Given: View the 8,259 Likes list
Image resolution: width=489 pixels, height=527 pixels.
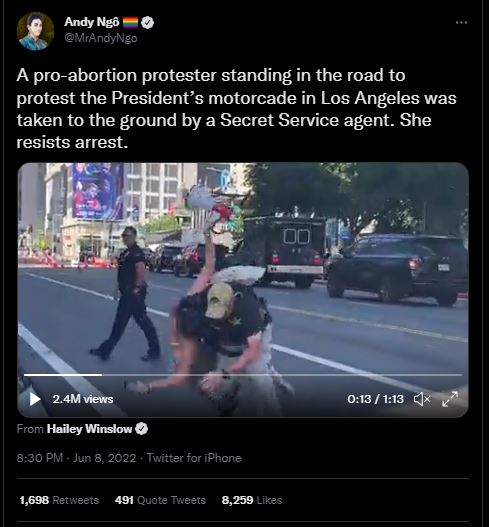Looking at the screenshot, I should coord(252,500).
